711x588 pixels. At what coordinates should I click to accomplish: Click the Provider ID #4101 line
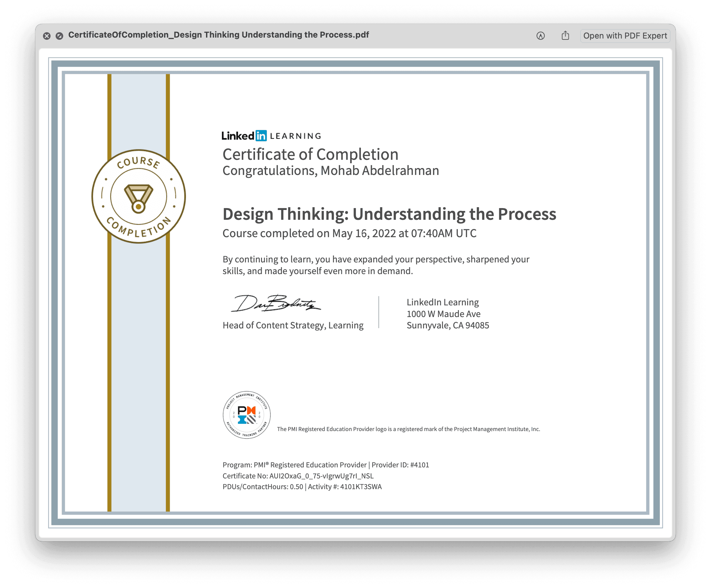[326, 465]
